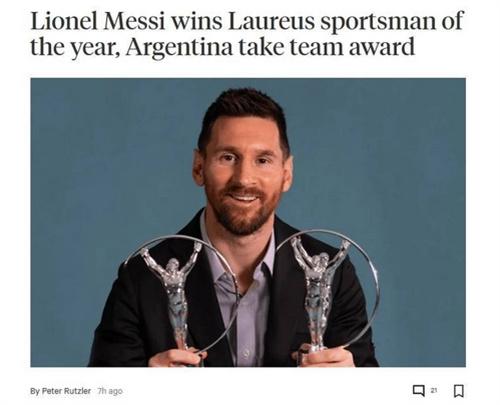Viewport: 500px width, 405px height.
Task: Click the comment count number 21
Action: (433, 390)
